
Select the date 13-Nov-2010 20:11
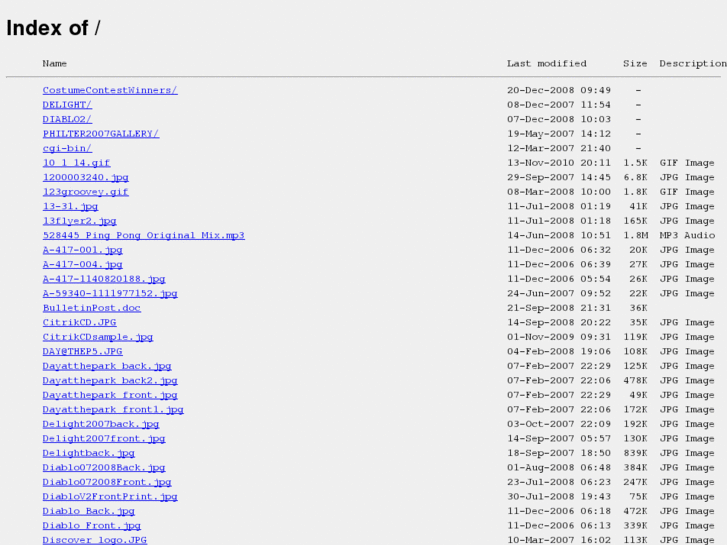(x=559, y=163)
